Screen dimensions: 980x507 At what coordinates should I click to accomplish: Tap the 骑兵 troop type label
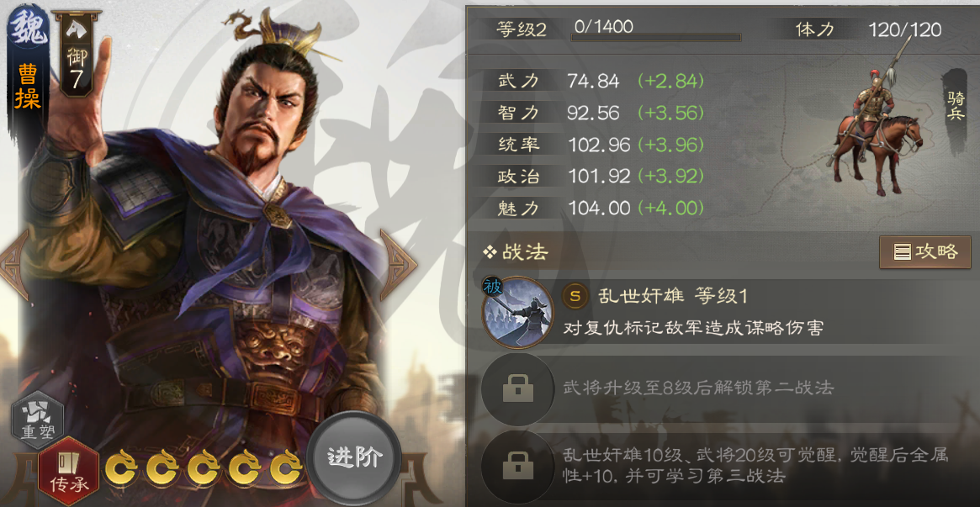tap(956, 104)
